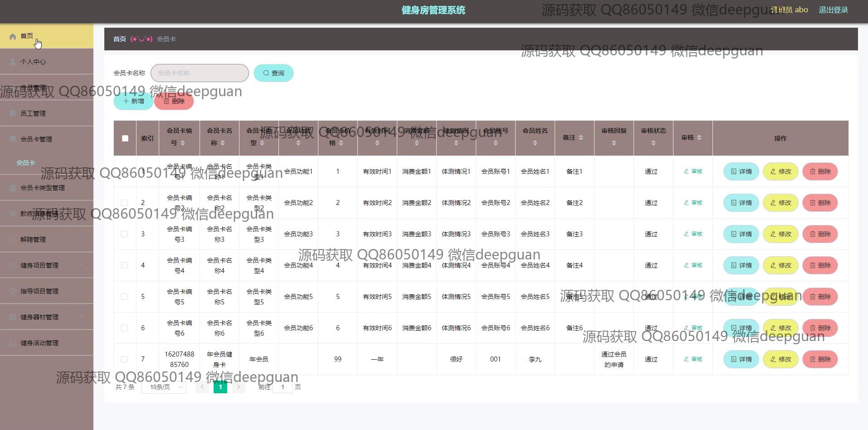
Task: Click the 个人中心 user icon
Action: tap(13, 62)
